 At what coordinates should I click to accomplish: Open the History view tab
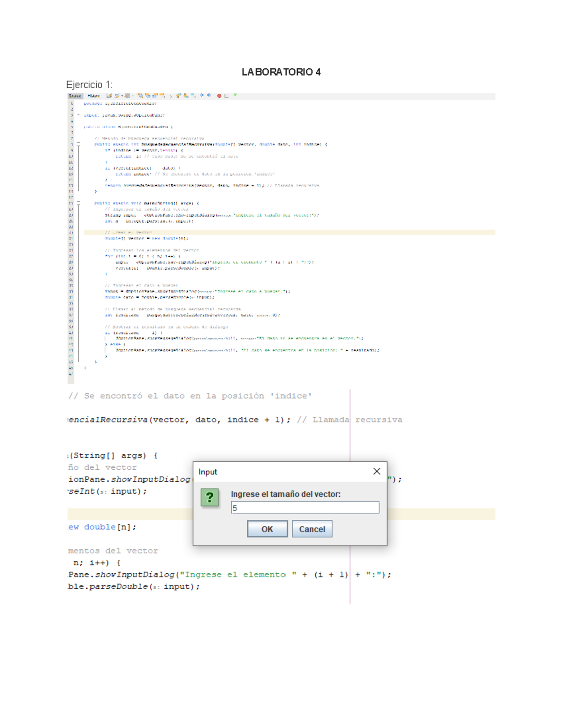coord(94,96)
